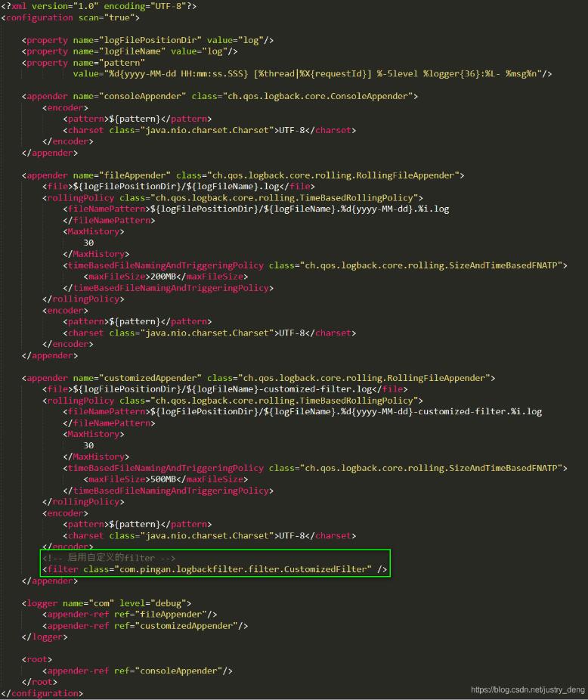Click the fileAppender appender opening tag
The width and height of the screenshot is (588, 700).
[243, 175]
